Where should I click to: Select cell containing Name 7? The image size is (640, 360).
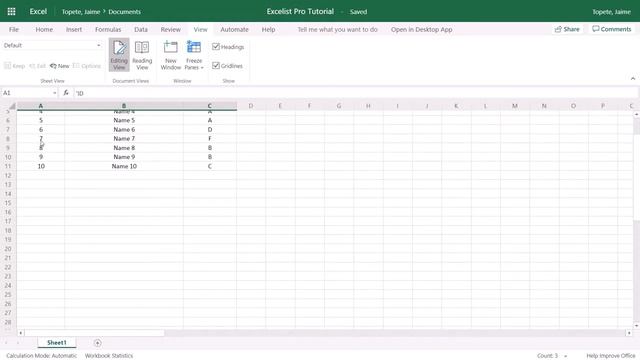click(x=124, y=139)
